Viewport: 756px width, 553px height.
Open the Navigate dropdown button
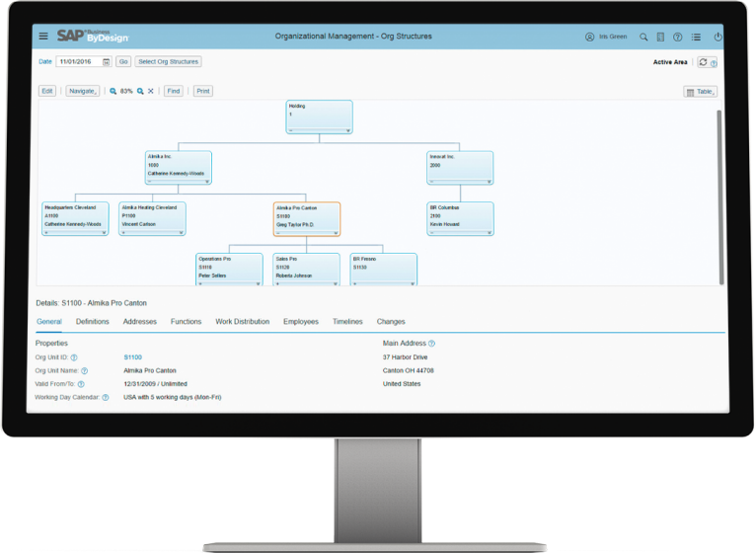coord(82,91)
